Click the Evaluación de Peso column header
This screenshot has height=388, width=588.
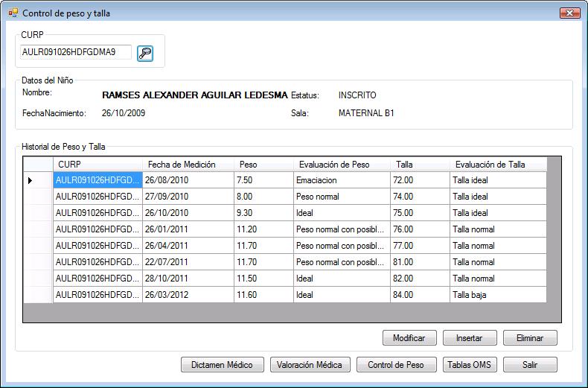(342, 165)
